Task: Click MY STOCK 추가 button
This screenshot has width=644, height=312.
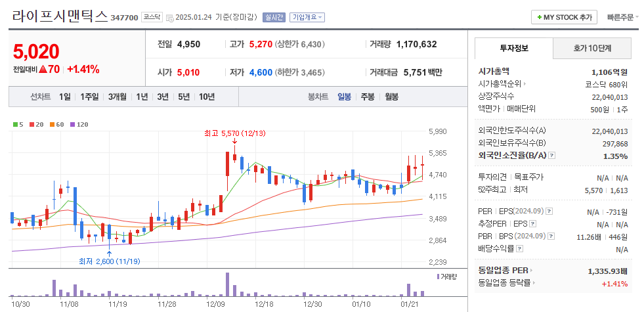Action: (x=564, y=17)
